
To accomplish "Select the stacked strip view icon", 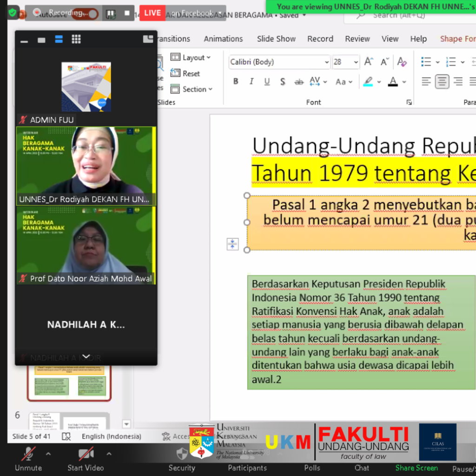I will [x=59, y=40].
